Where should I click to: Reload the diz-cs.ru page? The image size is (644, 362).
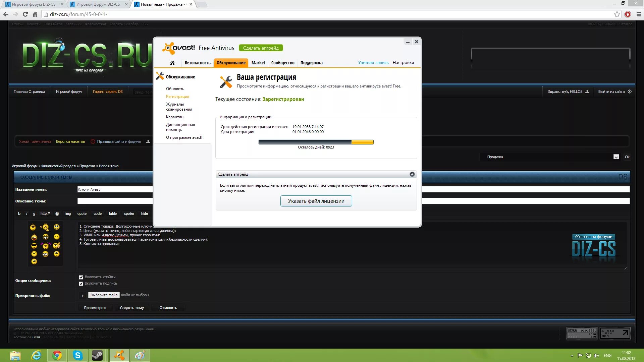(25, 14)
